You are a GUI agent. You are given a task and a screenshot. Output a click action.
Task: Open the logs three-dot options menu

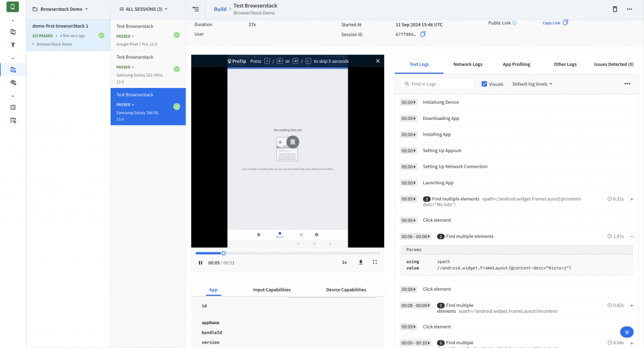tap(627, 84)
